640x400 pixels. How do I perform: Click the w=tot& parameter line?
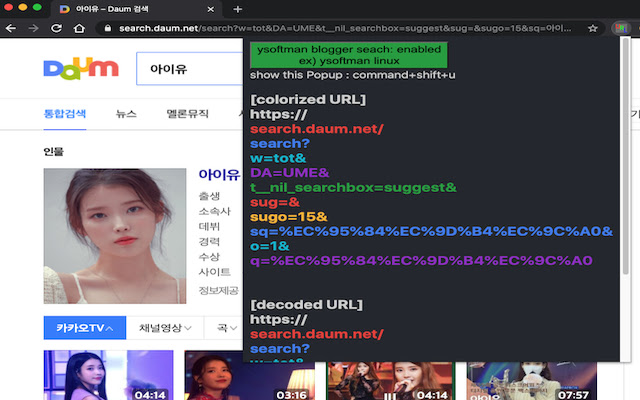click(278, 158)
